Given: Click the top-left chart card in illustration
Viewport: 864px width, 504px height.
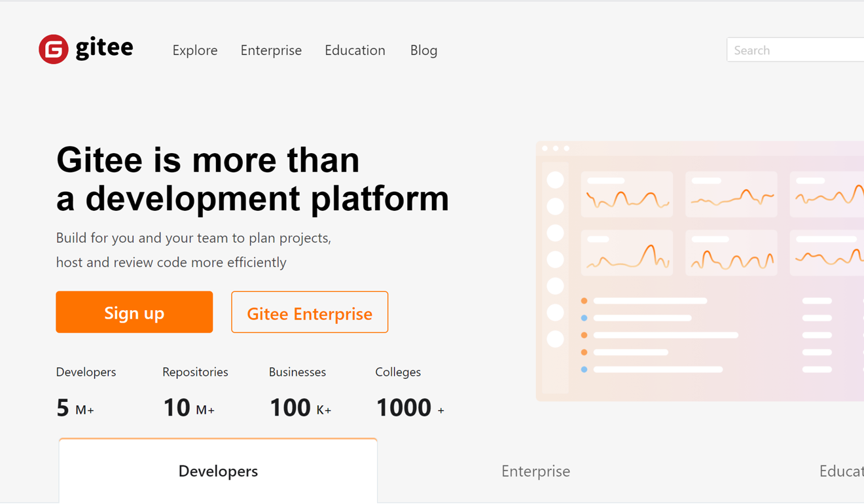Looking at the screenshot, I should 626,194.
